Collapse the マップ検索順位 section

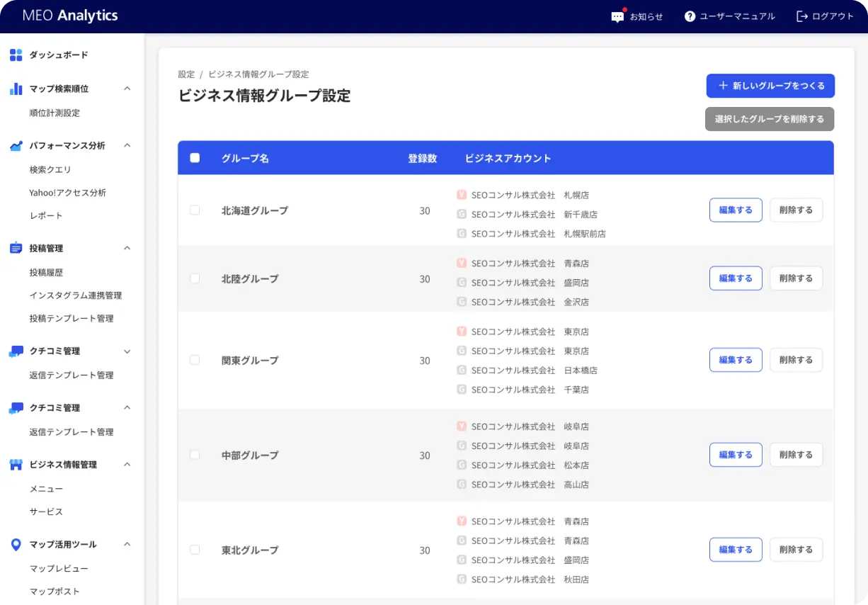pyautogui.click(x=126, y=89)
